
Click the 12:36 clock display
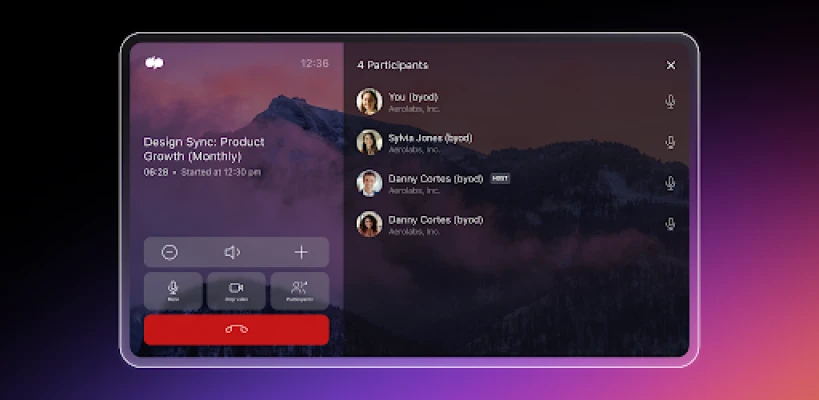pyautogui.click(x=314, y=63)
